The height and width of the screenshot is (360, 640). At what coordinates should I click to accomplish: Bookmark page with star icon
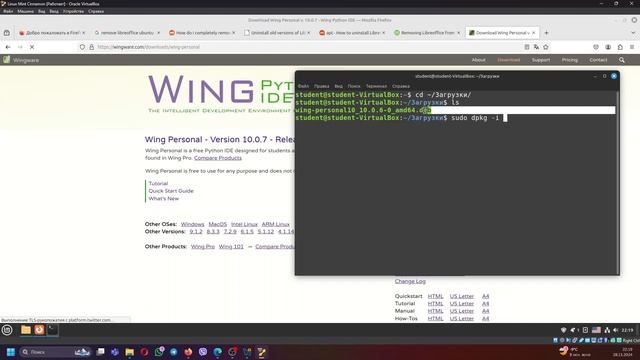point(546,47)
